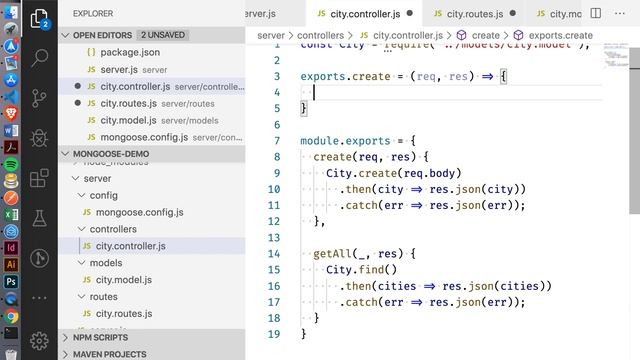Open the Search view in activity bar

tap(39, 58)
